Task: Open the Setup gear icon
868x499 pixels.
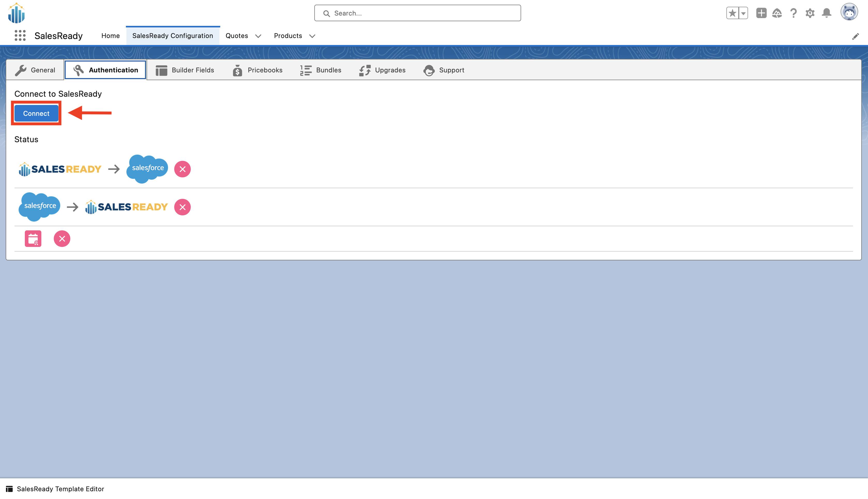Action: pyautogui.click(x=810, y=13)
